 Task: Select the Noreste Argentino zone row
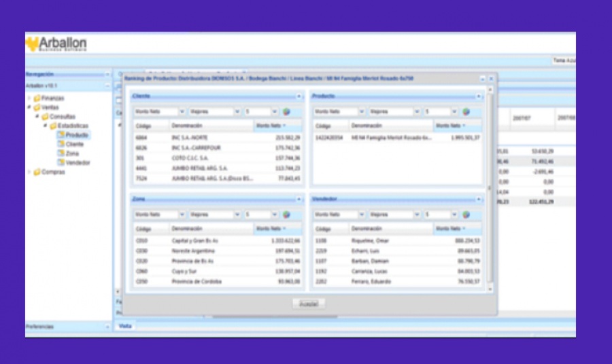tap(218, 251)
